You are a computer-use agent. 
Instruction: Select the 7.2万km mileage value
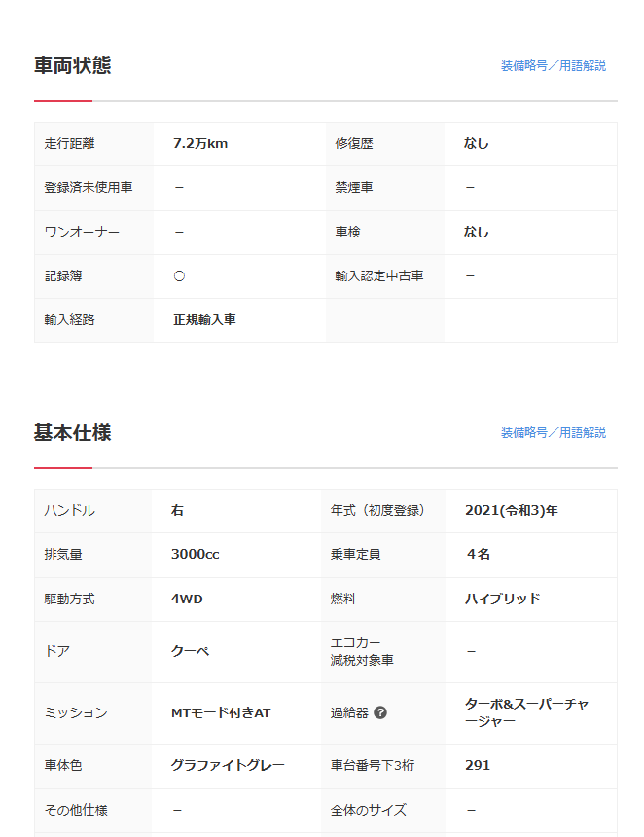coord(200,144)
